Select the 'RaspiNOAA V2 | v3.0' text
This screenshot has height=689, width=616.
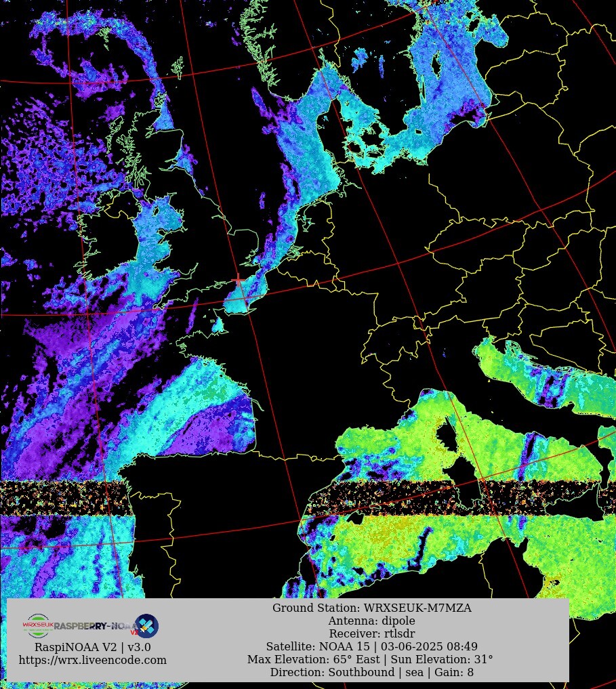coord(93,647)
